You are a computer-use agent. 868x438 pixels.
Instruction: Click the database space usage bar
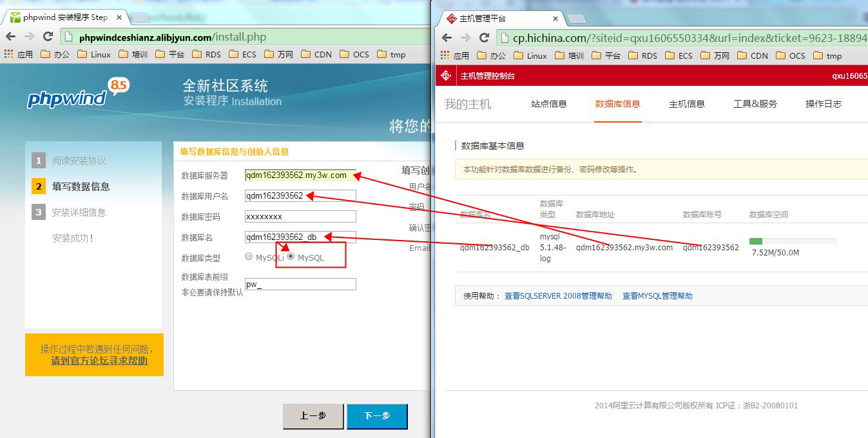[x=792, y=241]
